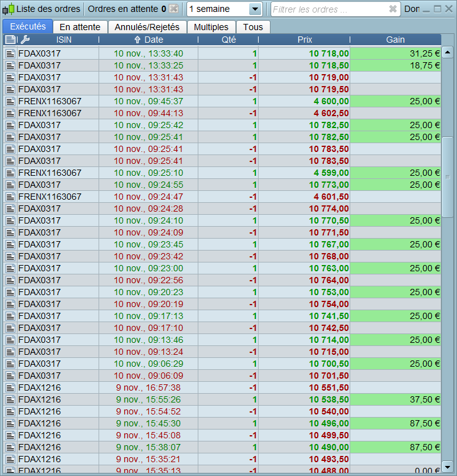
Task: Click price 10 499,50 cell
Action: coord(304,435)
